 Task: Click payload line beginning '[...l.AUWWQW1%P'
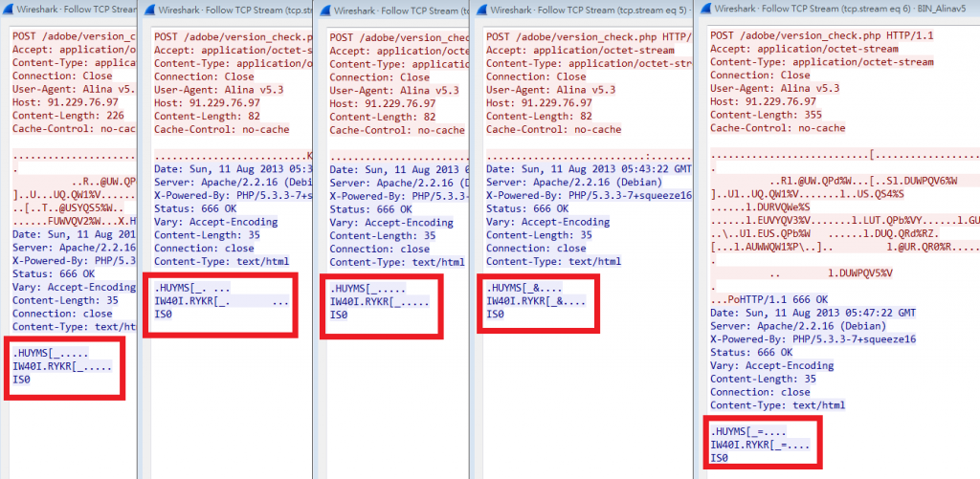pyautogui.click(x=845, y=247)
